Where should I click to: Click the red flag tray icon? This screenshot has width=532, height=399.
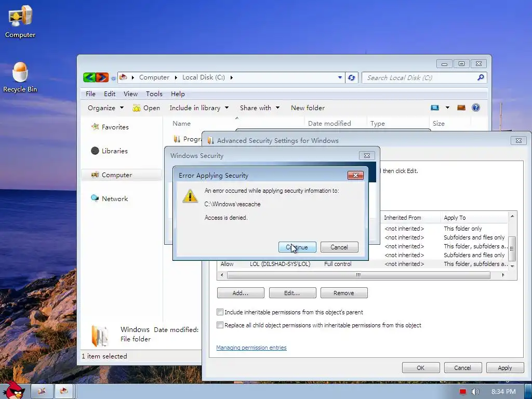point(463,392)
